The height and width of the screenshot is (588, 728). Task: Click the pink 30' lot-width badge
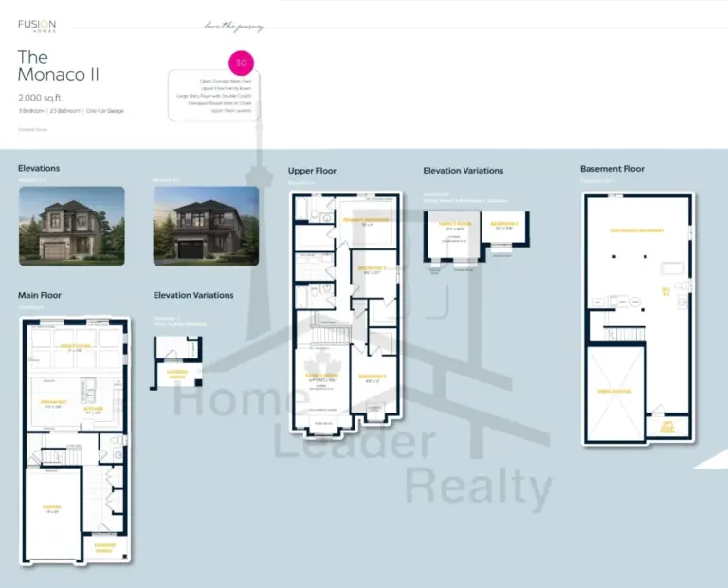click(x=242, y=64)
